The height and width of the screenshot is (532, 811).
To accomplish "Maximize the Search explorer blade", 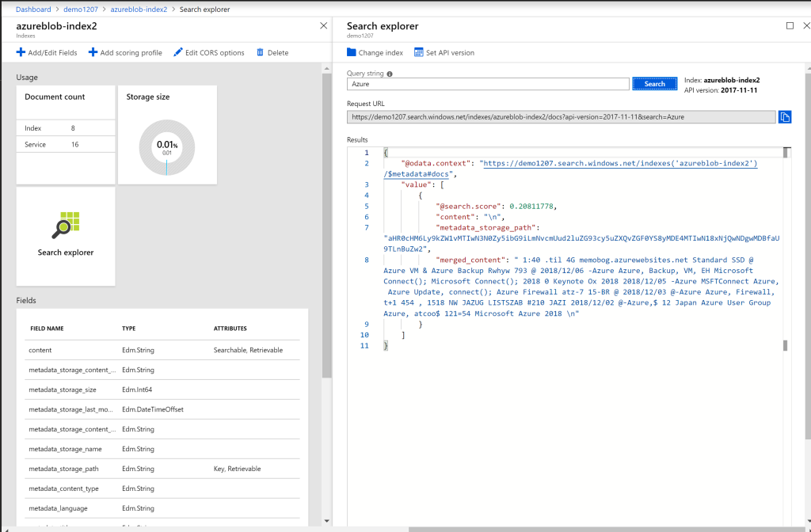I will [x=790, y=25].
